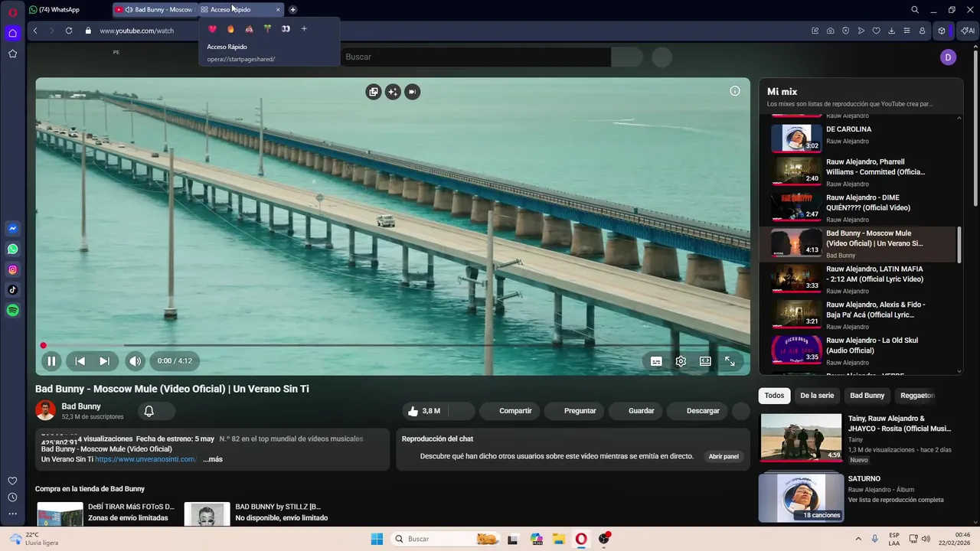Viewport: 980px width, 551px height.
Task: Open History clock icon in sidebar
Action: coord(12,497)
